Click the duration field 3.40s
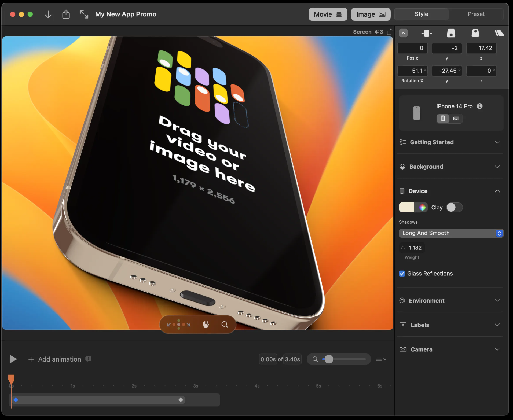Image resolution: width=513 pixels, height=420 pixels. [x=292, y=359]
